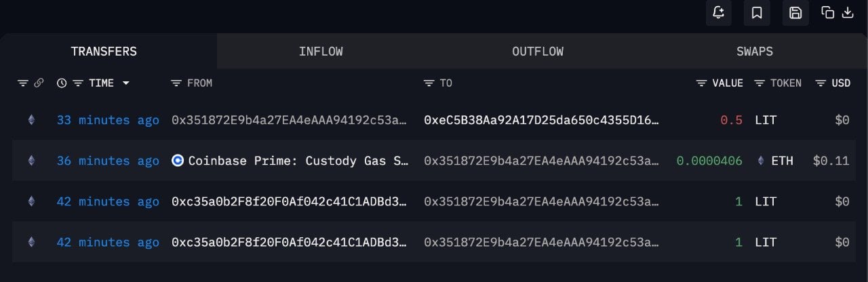Click the save floppy disk icon
Image resolution: width=868 pixels, height=282 pixels.
pyautogui.click(x=795, y=13)
